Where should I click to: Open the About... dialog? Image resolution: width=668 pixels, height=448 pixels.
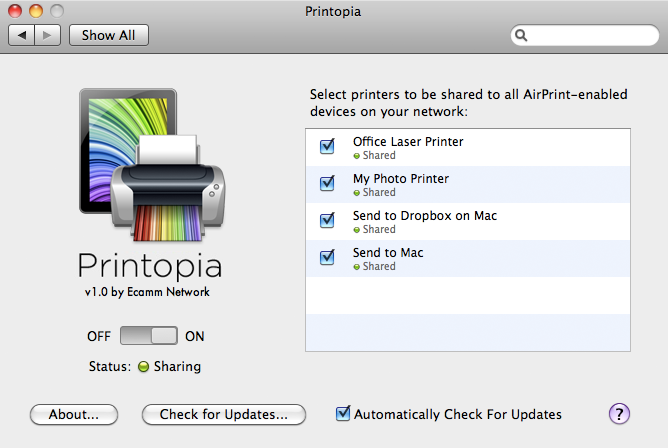pos(74,414)
